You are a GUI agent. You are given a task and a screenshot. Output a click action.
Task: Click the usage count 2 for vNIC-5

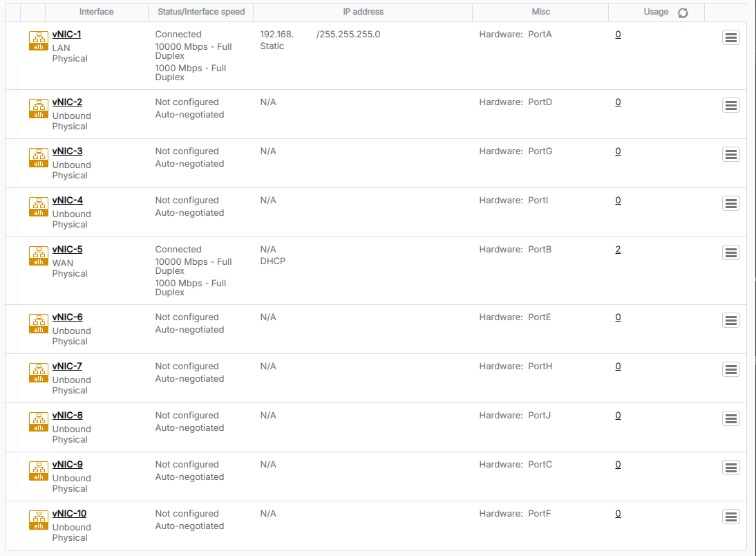(618, 249)
